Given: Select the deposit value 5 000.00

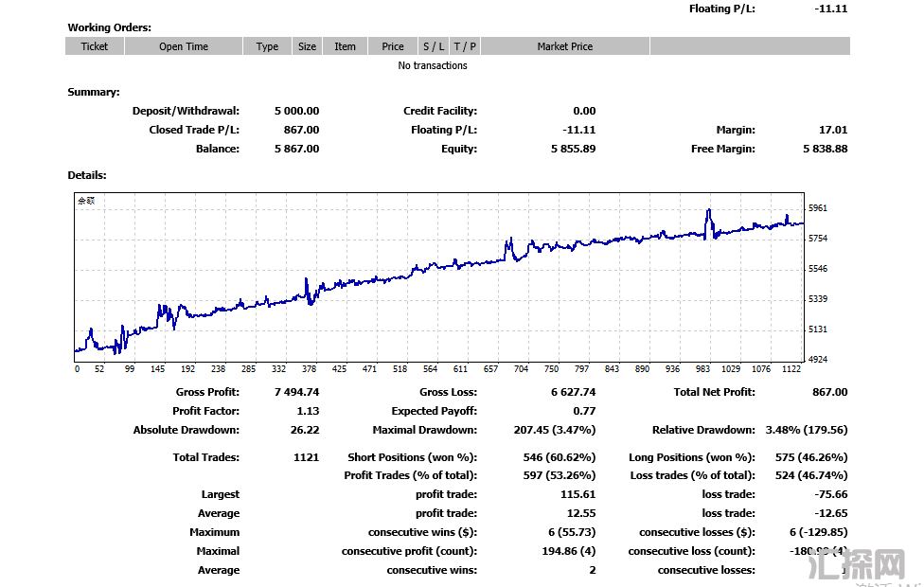Looking at the screenshot, I should tap(297, 111).
